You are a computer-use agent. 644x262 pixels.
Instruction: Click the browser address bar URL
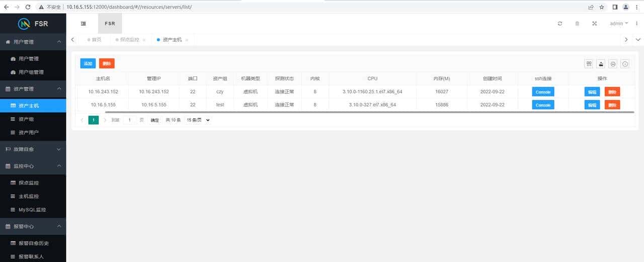(x=129, y=7)
